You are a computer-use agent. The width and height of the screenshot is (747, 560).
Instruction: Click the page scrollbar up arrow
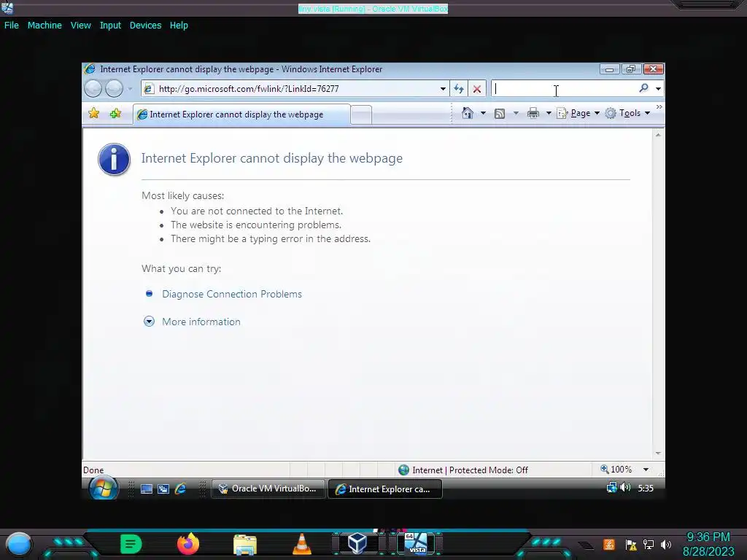[658, 135]
